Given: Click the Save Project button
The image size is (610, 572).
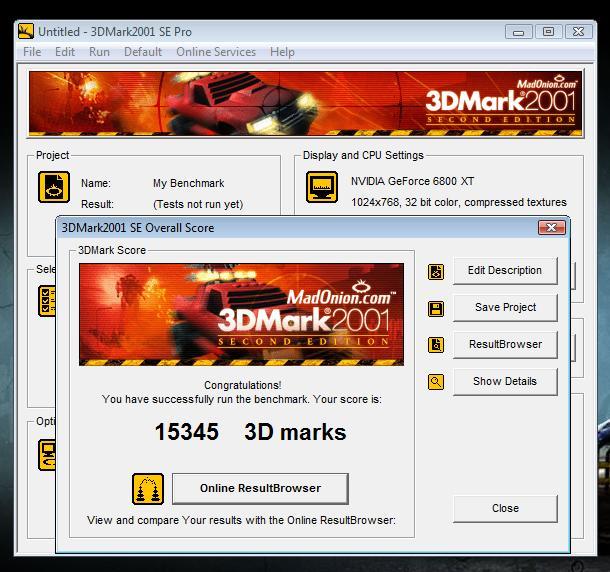Looking at the screenshot, I should [x=505, y=307].
